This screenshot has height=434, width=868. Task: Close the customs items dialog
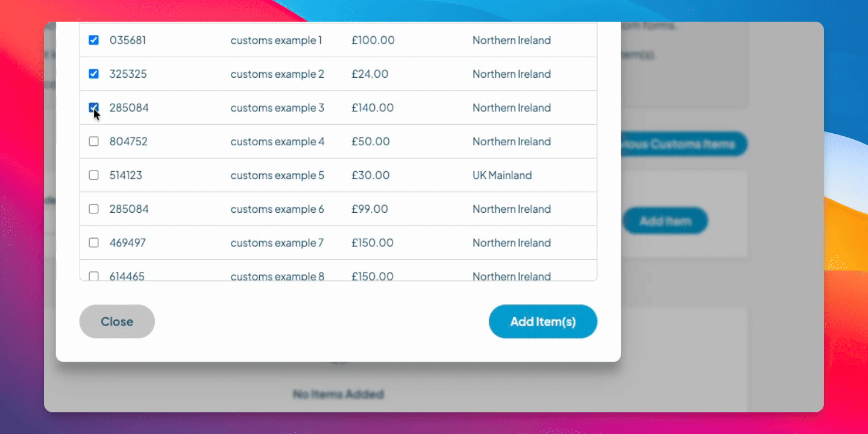click(x=117, y=321)
